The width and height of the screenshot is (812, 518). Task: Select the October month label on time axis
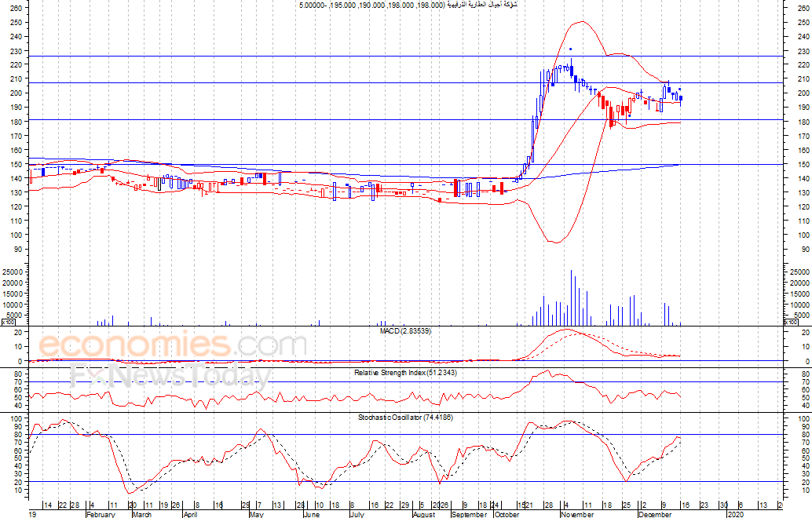click(507, 514)
